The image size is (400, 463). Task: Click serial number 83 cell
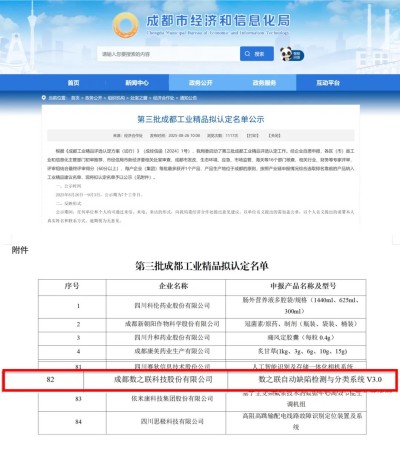[78, 399]
